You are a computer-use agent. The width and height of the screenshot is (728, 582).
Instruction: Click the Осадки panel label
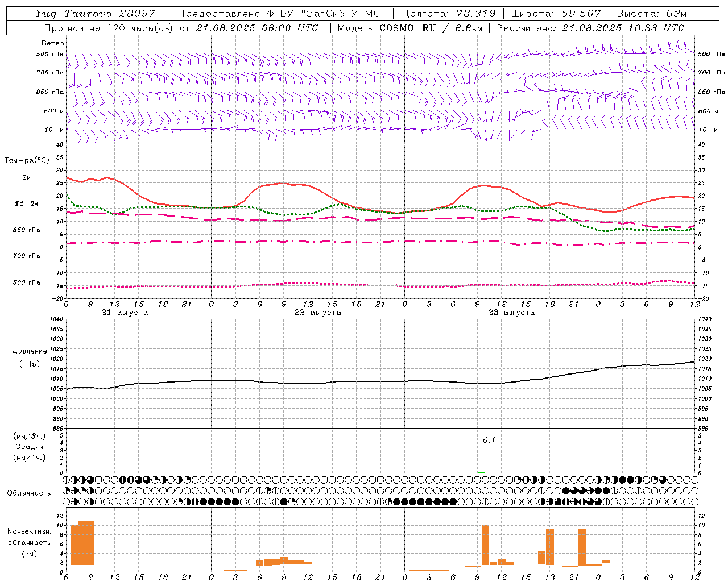point(29,447)
